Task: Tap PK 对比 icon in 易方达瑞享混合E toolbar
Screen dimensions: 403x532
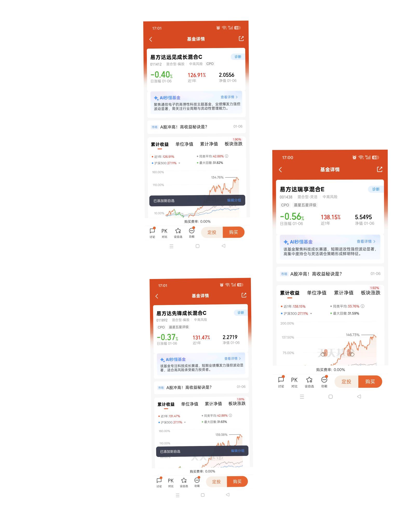Action: tap(294, 382)
